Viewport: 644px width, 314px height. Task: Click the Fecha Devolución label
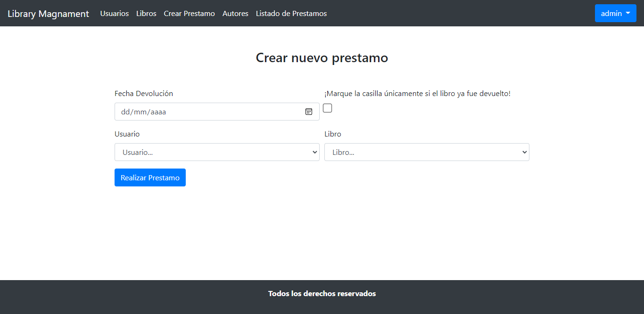[144, 94]
